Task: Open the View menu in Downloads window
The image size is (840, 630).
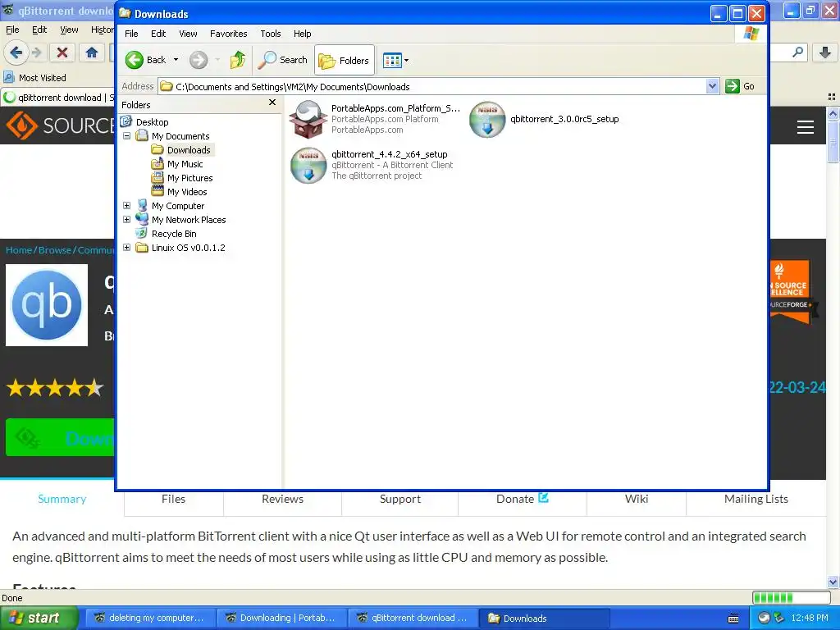Action: [188, 34]
